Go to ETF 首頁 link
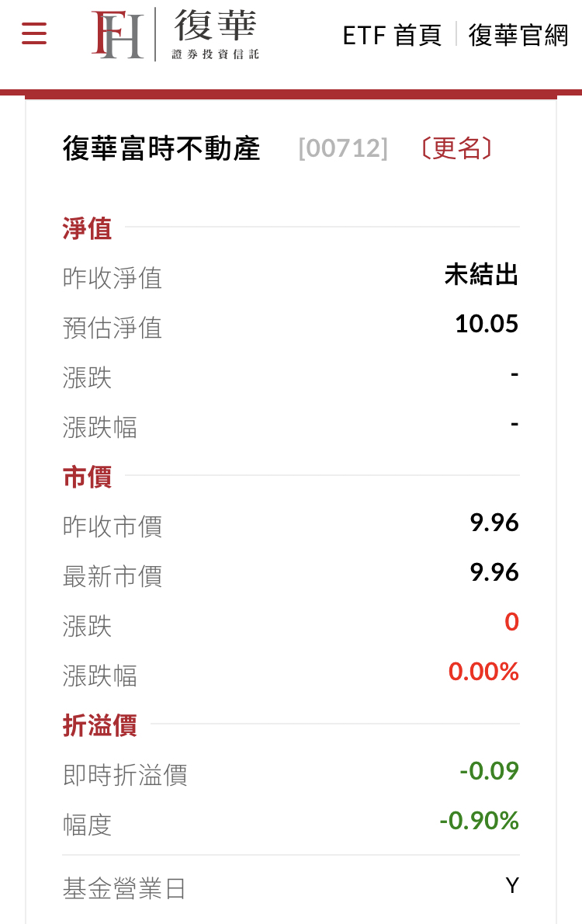The height and width of the screenshot is (924, 582). tap(392, 36)
